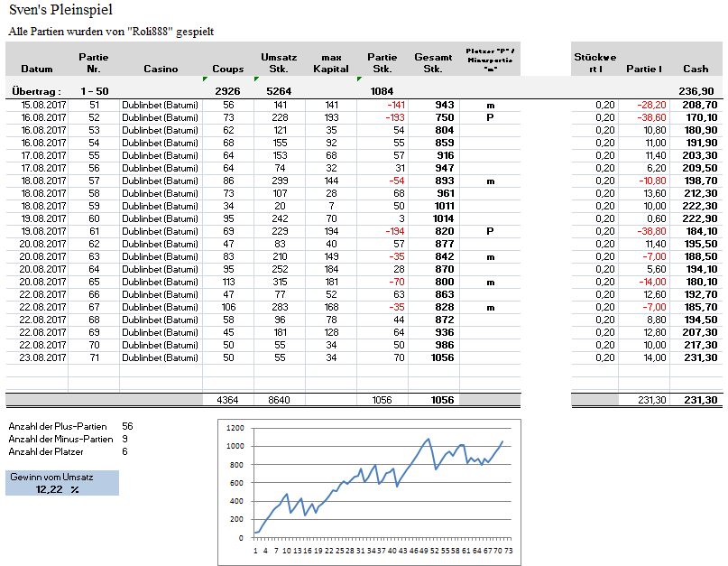Click the "Anzahl der Plus-Partien" label
The width and height of the screenshot is (728, 566).
[x=58, y=426]
